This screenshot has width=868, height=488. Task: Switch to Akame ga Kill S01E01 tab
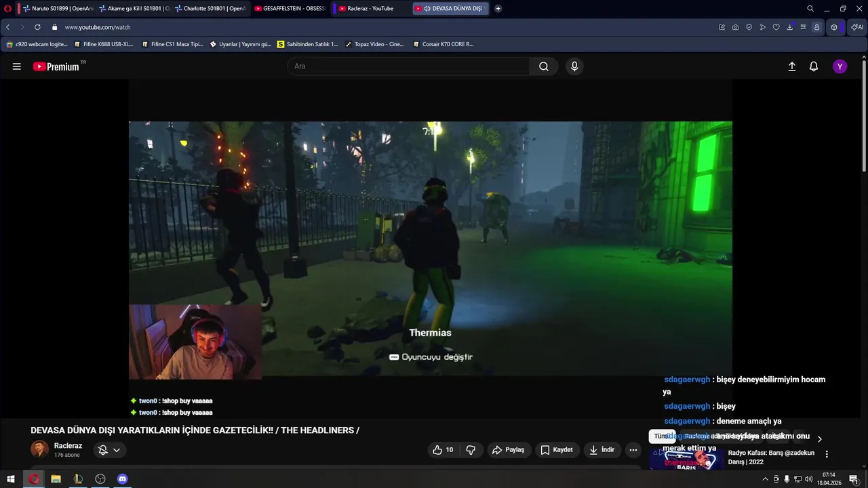[x=133, y=9]
